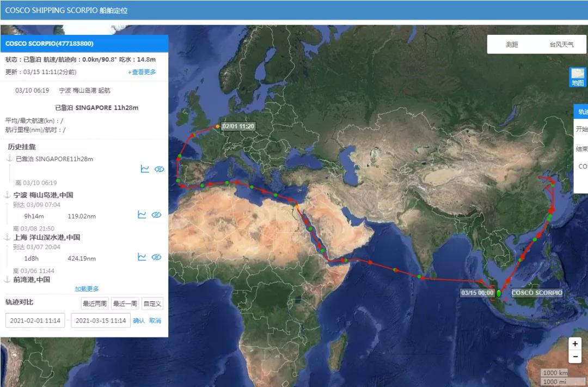Click the start date field 2021-02-01 11:14

(x=35, y=321)
